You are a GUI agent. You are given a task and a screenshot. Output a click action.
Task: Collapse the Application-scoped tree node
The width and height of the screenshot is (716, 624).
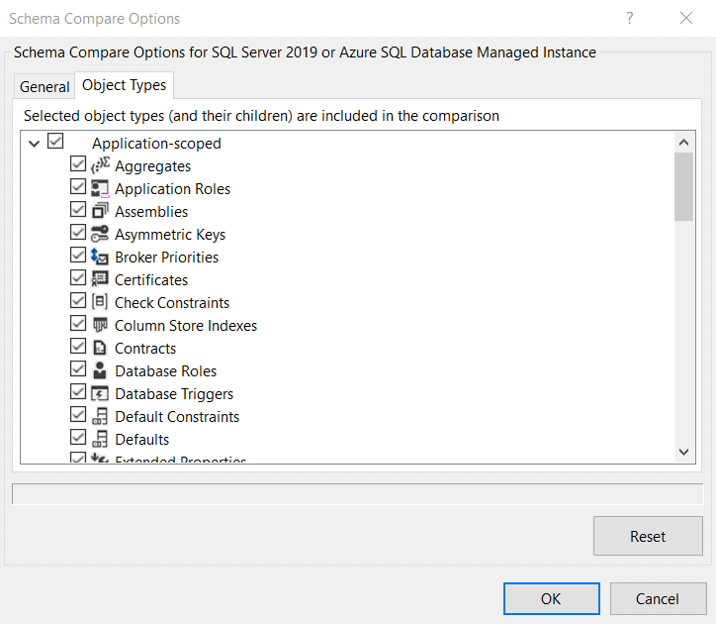[x=34, y=144]
